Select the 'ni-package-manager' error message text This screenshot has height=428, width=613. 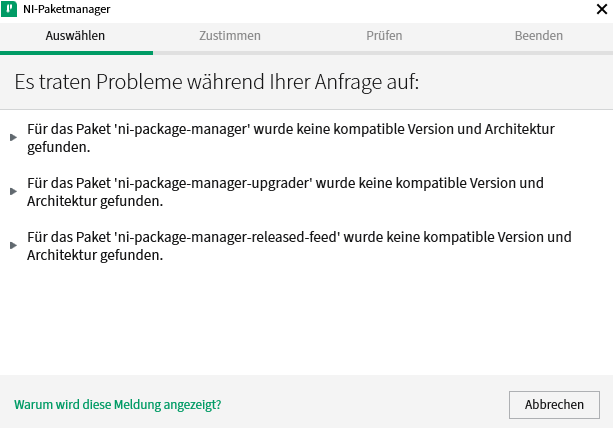tap(290, 138)
